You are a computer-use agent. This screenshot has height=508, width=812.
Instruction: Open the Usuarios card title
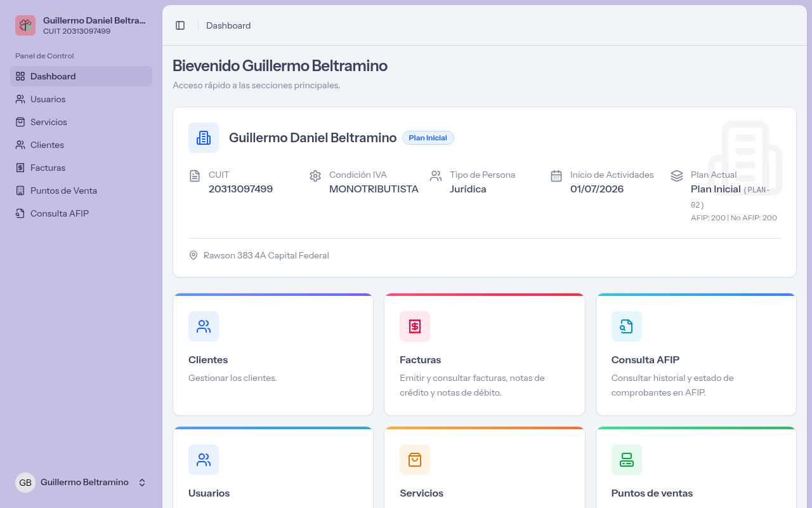(x=209, y=493)
